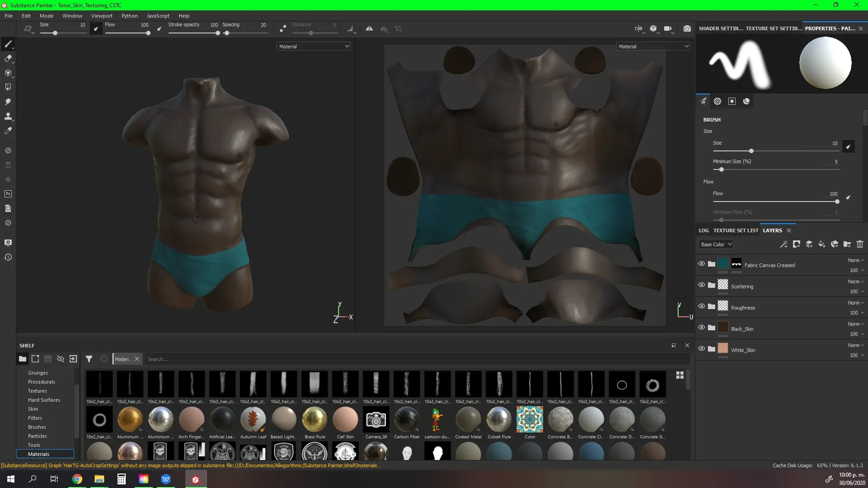868x488 pixels.
Task: Open the camera screenshot icon in top toolbar
Action: [687, 28]
